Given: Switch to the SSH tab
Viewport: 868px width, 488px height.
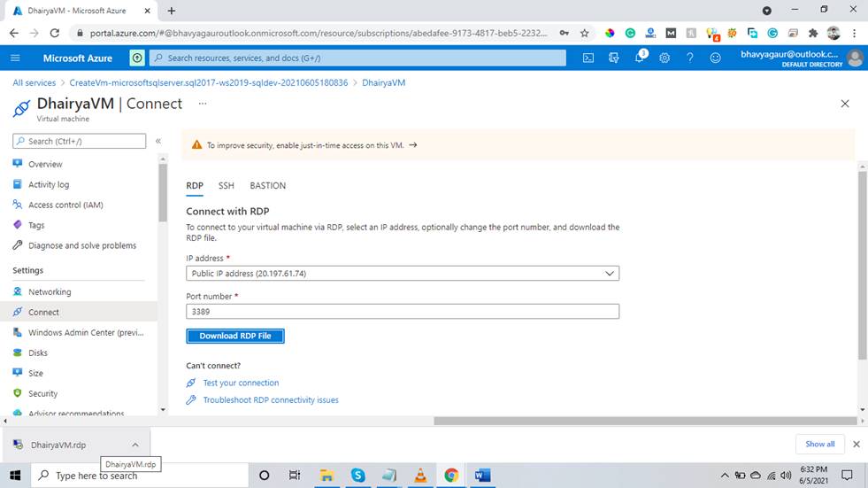Looking at the screenshot, I should [226, 186].
